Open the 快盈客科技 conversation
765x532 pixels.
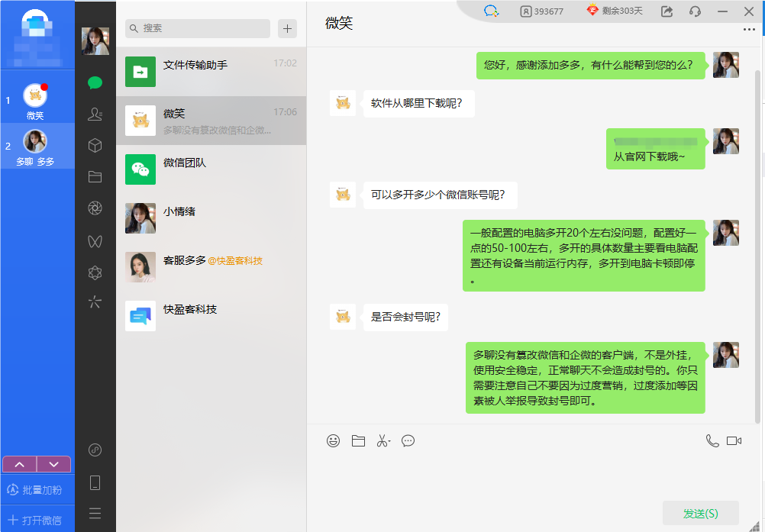coord(211,315)
